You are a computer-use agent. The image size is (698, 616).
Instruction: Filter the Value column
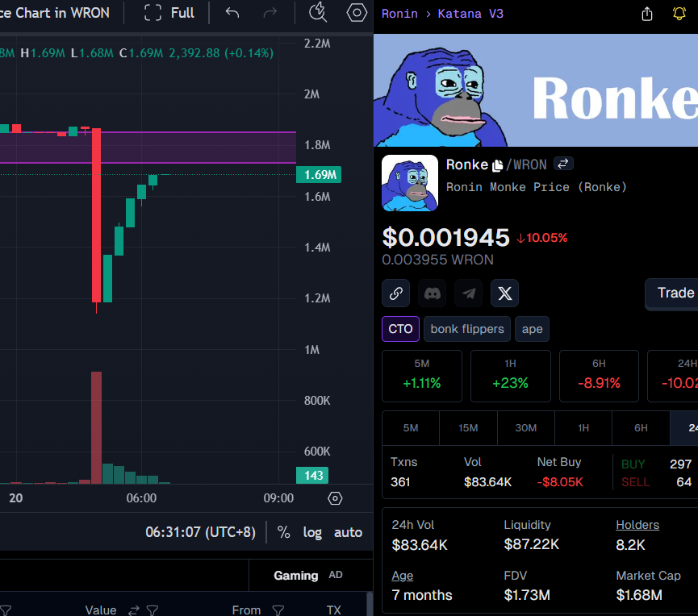pos(153,610)
